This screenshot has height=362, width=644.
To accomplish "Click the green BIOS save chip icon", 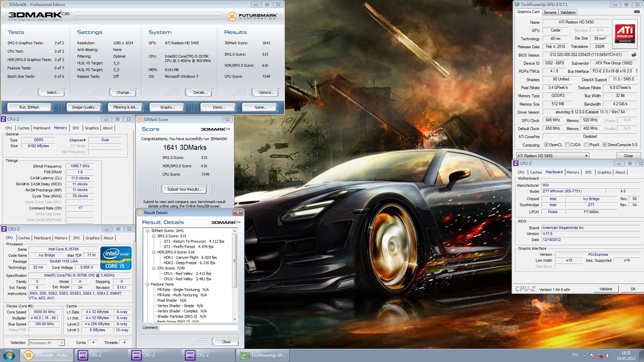I will [634, 55].
